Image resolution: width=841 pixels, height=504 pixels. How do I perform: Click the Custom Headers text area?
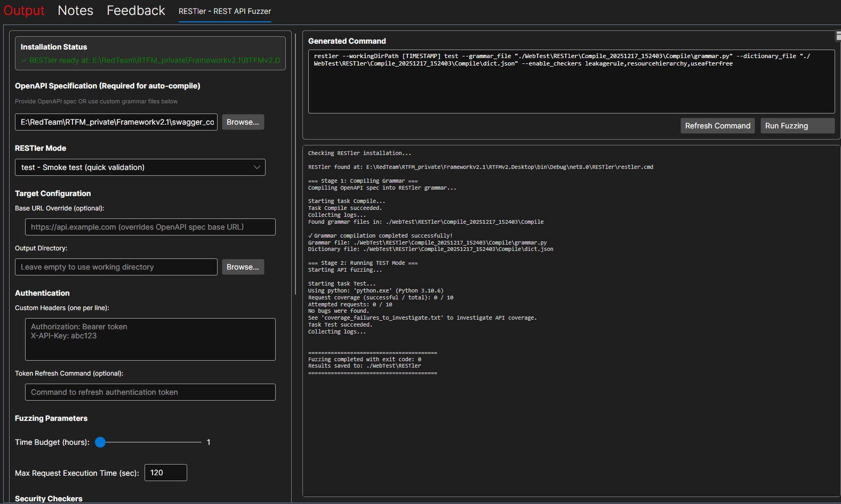tap(150, 339)
